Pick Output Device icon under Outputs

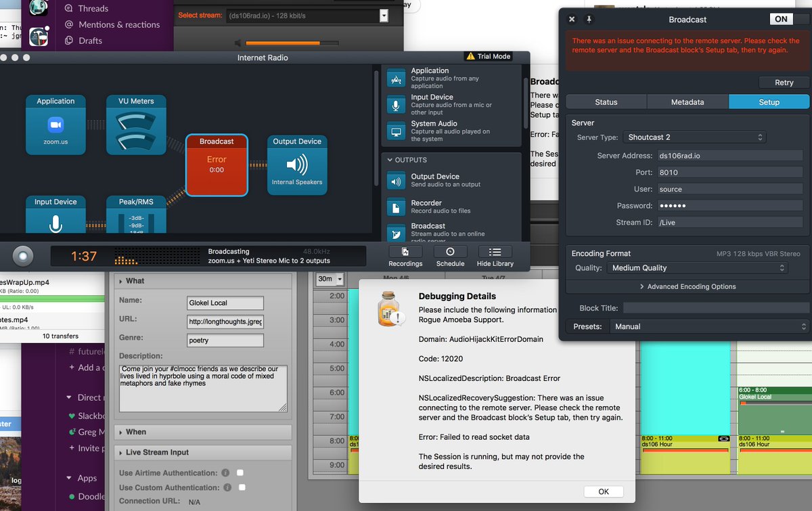[x=396, y=181]
